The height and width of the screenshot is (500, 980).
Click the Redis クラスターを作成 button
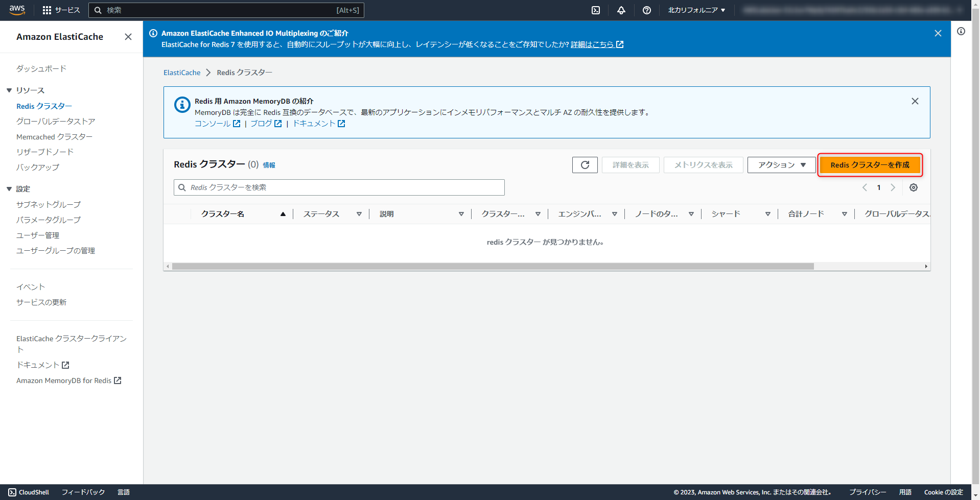click(x=870, y=164)
